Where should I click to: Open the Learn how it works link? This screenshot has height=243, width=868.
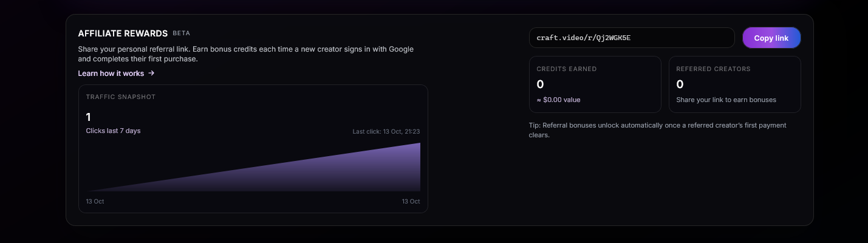tap(111, 73)
